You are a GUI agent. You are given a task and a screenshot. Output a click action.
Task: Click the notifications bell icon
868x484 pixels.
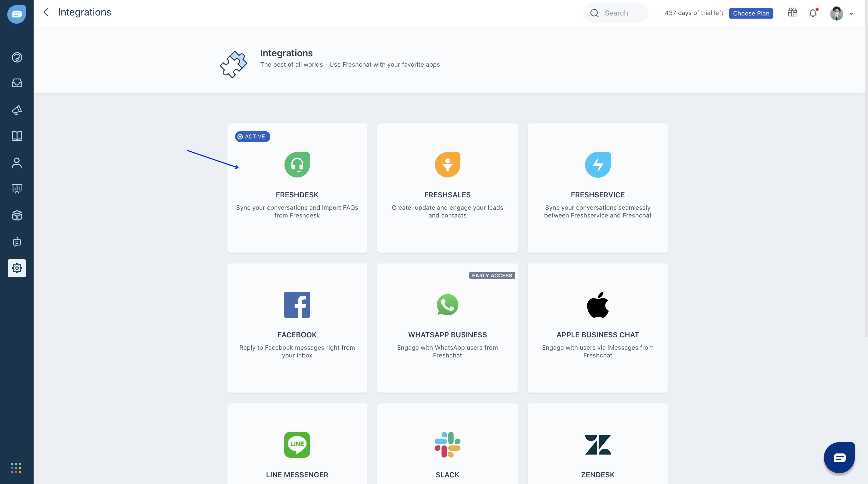[x=813, y=12]
